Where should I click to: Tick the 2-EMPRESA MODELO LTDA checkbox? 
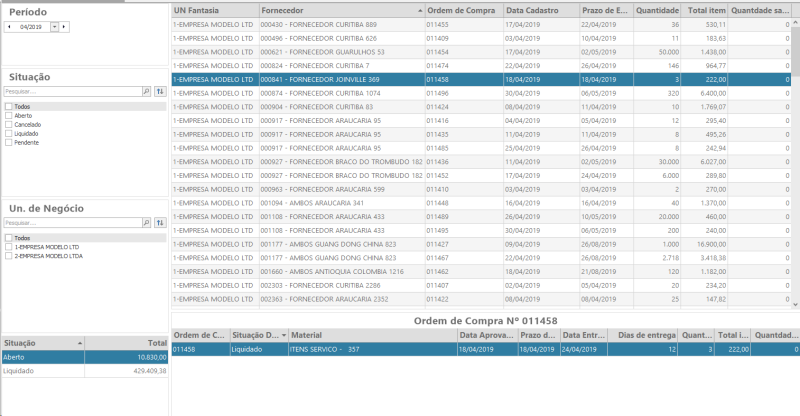point(9,256)
